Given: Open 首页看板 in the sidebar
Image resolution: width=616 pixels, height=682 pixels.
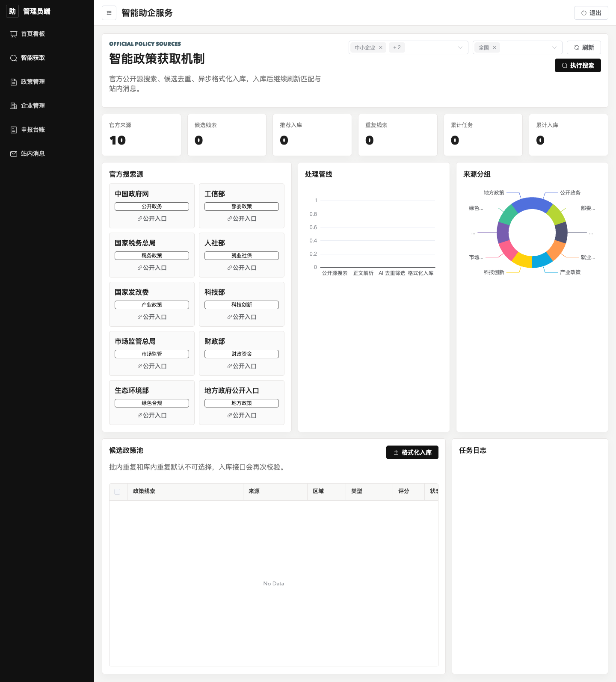Looking at the screenshot, I should click(47, 34).
